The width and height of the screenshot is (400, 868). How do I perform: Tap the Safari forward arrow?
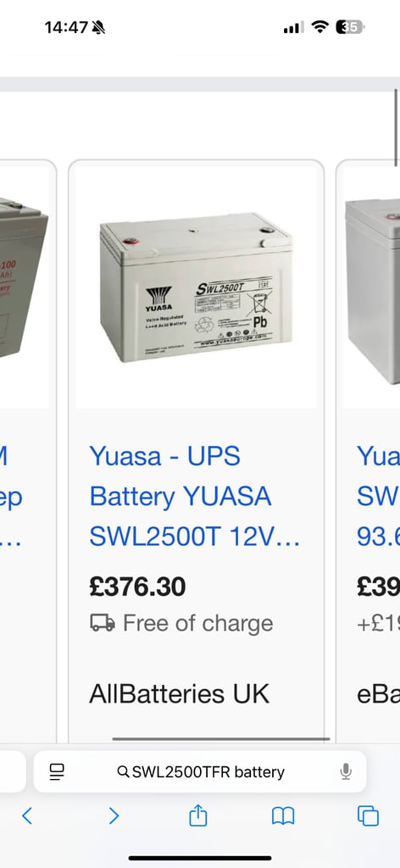[x=114, y=815]
